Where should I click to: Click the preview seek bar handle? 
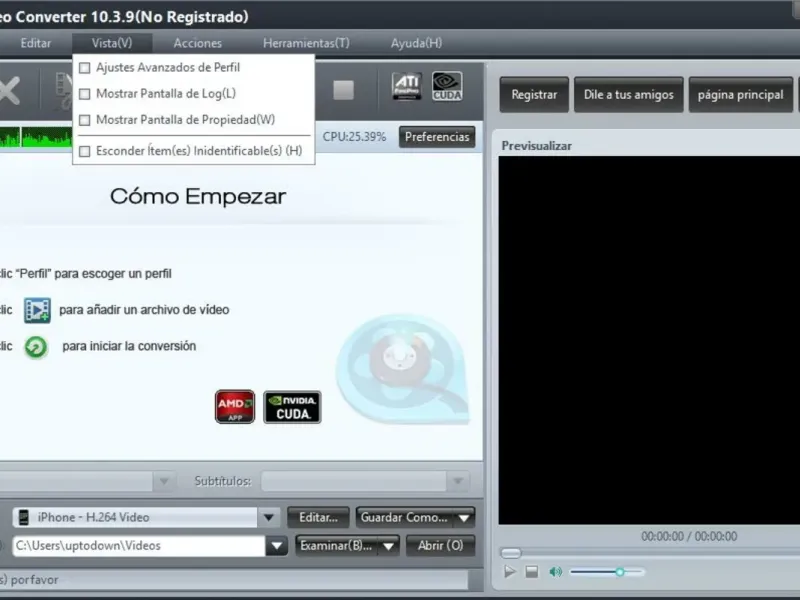(511, 553)
